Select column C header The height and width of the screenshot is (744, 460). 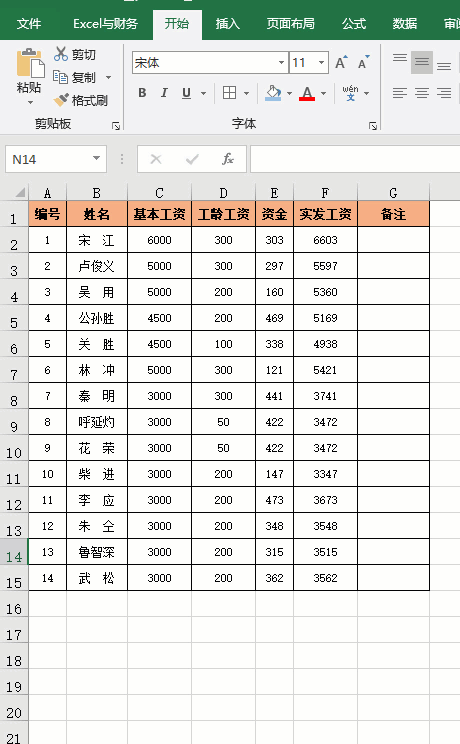click(160, 193)
